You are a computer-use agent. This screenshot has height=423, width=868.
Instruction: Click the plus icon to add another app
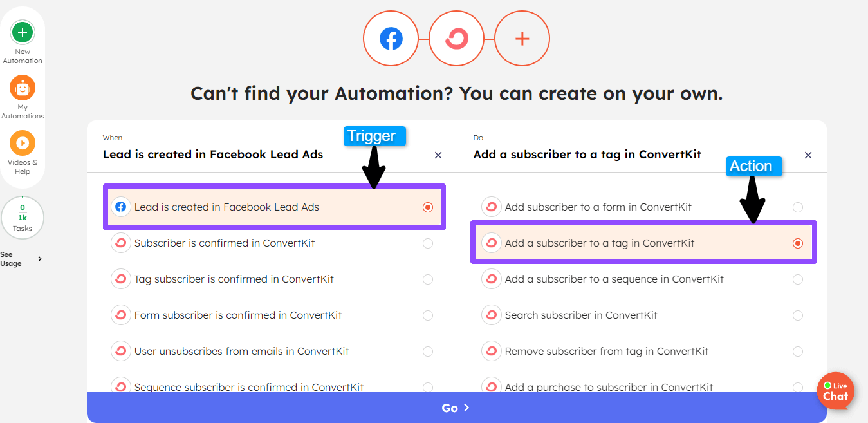point(522,38)
